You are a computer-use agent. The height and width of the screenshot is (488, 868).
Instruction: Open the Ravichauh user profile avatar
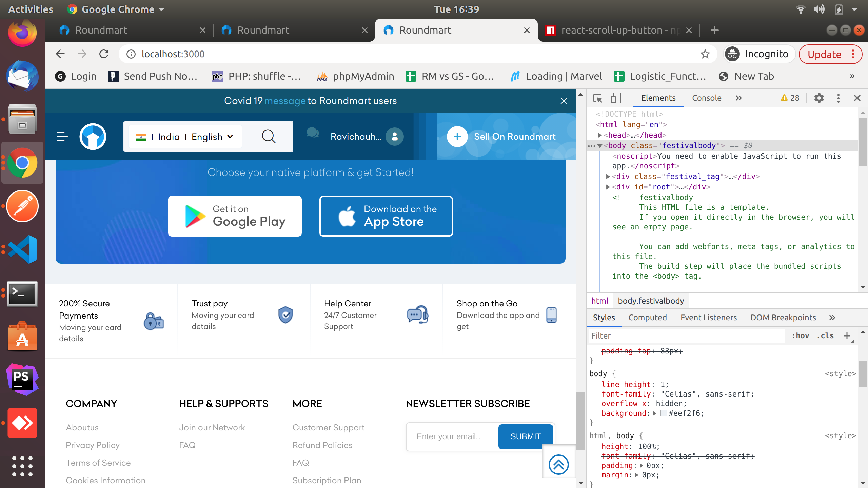coord(395,137)
